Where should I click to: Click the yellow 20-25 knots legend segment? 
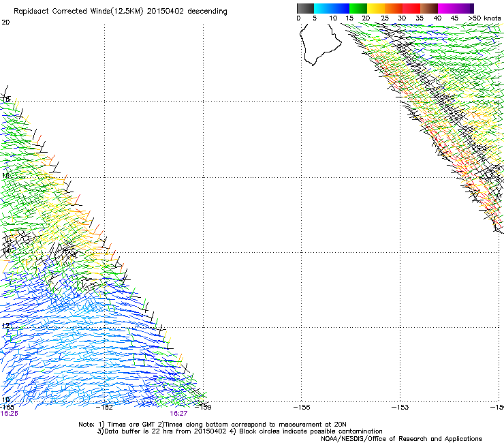376,8
